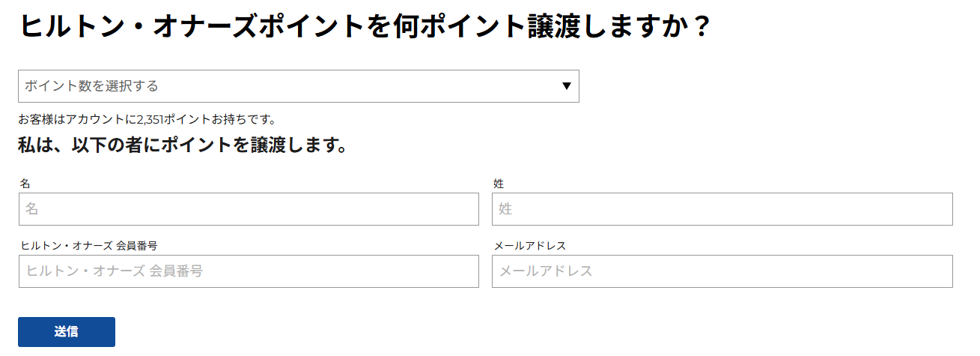The width and height of the screenshot is (980, 356).
Task: Click the question mark ending the heading
Action: [x=698, y=28]
